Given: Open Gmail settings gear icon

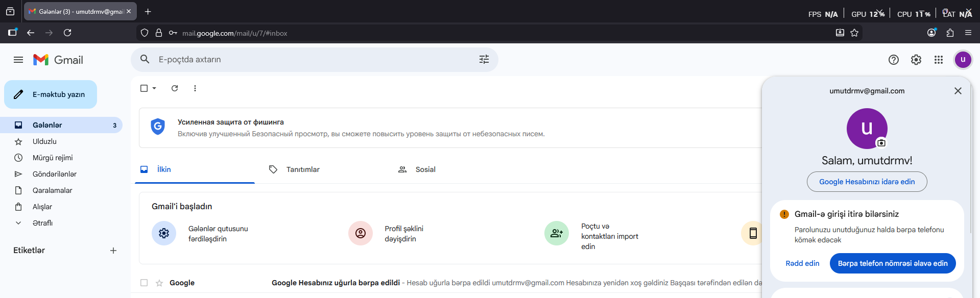Looking at the screenshot, I should (x=916, y=60).
